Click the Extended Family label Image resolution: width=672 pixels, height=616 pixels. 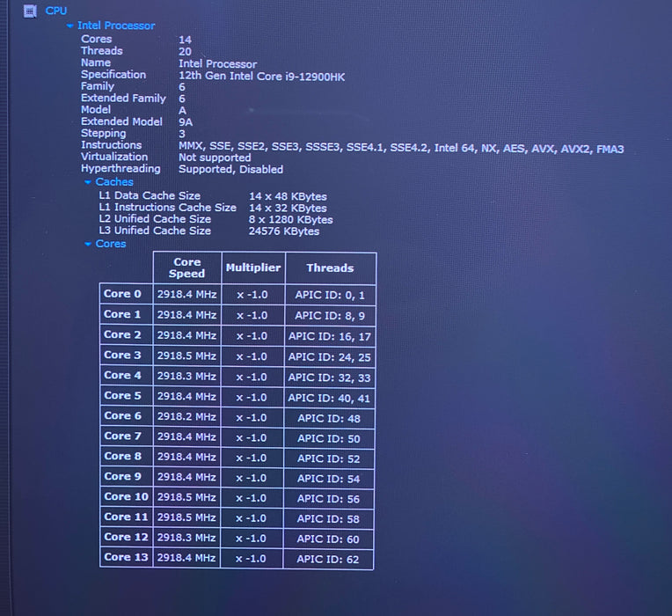pyautogui.click(x=123, y=99)
